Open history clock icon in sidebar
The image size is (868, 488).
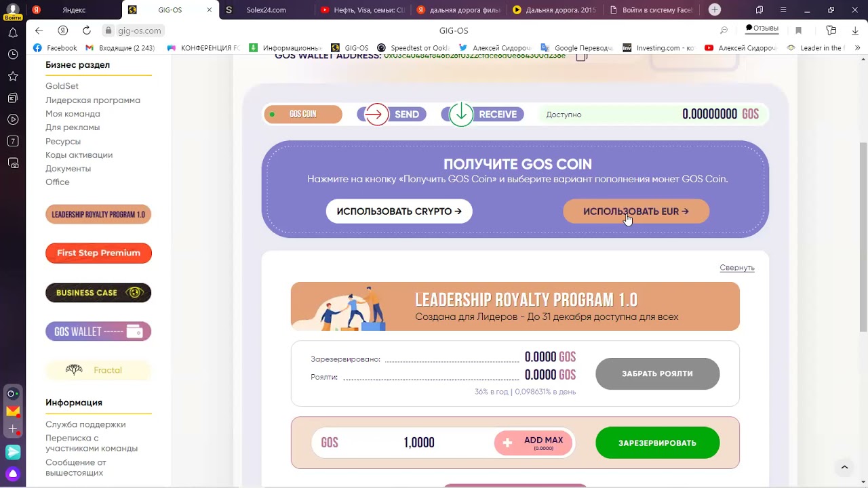tap(13, 54)
